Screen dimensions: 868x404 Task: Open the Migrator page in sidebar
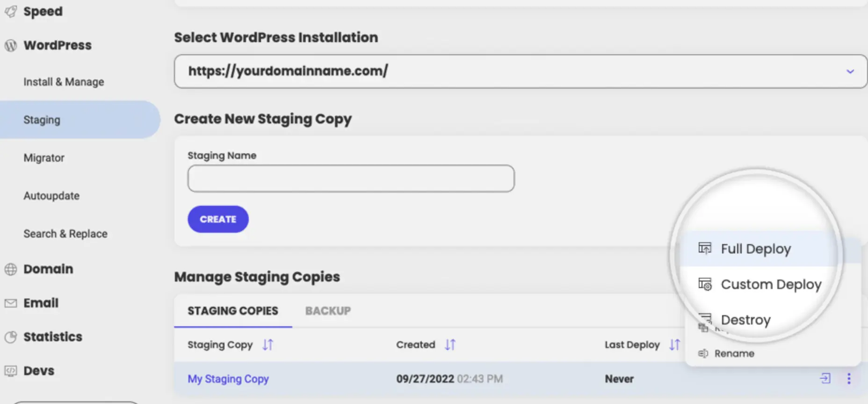(x=44, y=158)
